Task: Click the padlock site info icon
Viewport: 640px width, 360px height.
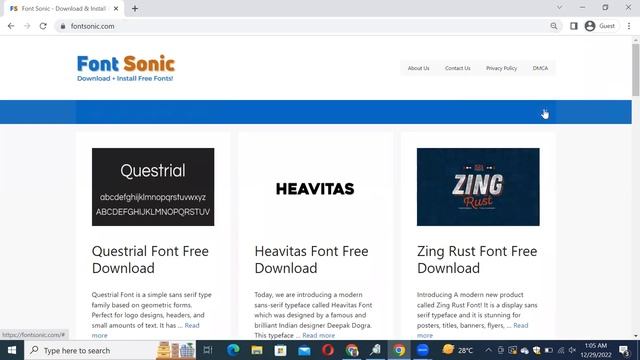Action: click(x=62, y=26)
